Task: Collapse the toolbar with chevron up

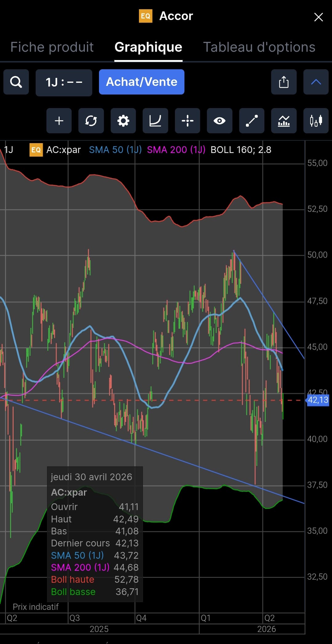Action: (x=316, y=82)
